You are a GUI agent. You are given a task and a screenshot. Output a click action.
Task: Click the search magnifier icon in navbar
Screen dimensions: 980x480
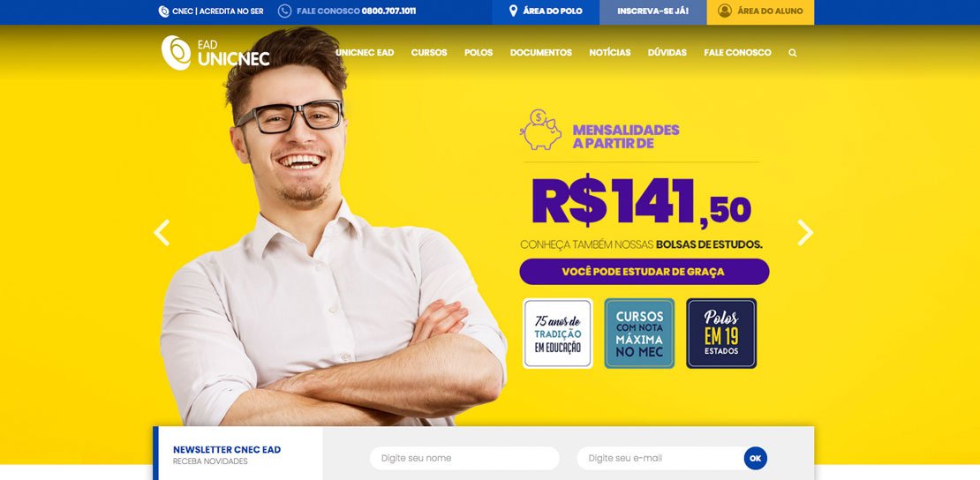[793, 53]
